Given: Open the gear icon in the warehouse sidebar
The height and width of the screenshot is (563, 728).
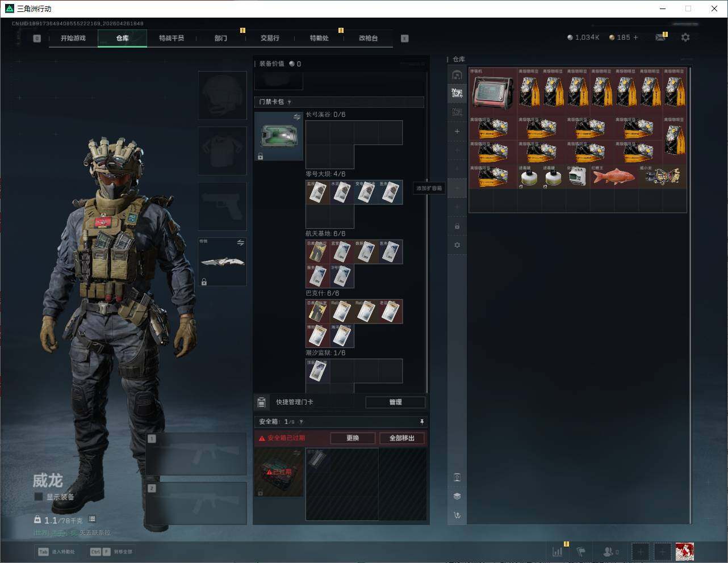Looking at the screenshot, I should (457, 245).
